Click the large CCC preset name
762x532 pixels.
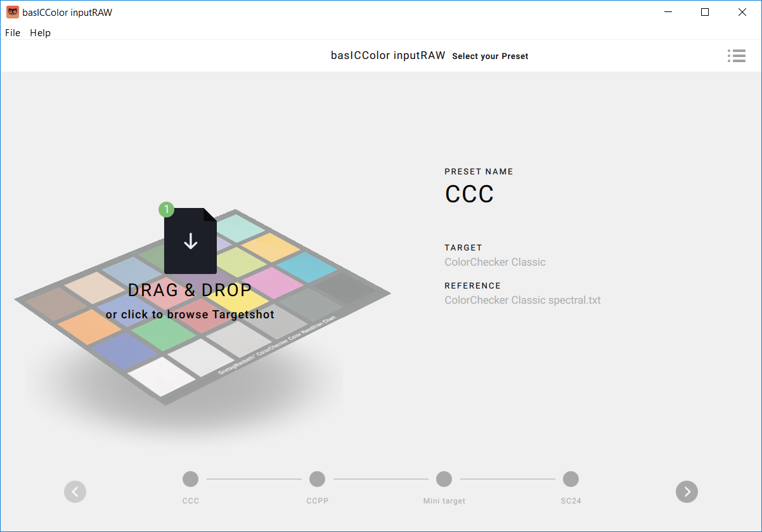[469, 194]
